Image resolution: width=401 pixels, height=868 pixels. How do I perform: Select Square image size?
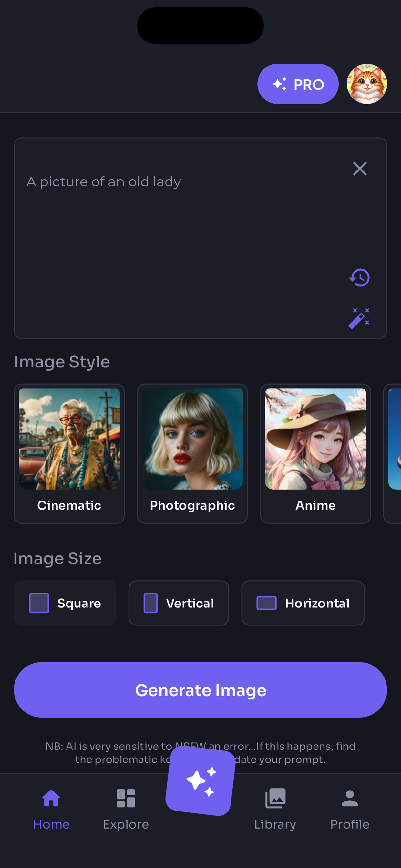point(65,603)
